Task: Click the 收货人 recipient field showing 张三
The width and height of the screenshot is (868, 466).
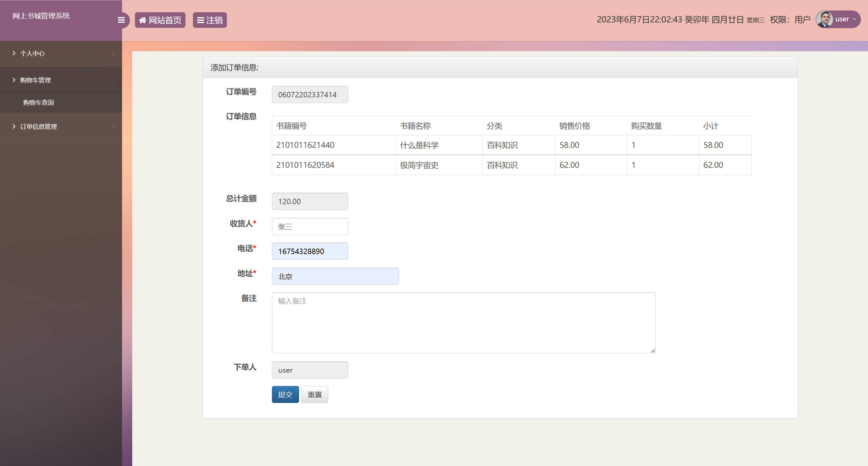Action: click(310, 226)
